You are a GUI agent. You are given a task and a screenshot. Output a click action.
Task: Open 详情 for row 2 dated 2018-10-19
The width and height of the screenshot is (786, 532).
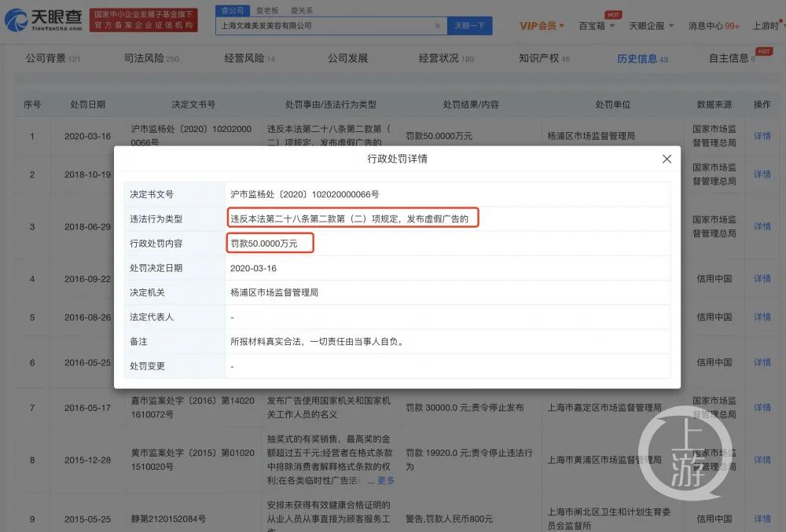coord(762,174)
